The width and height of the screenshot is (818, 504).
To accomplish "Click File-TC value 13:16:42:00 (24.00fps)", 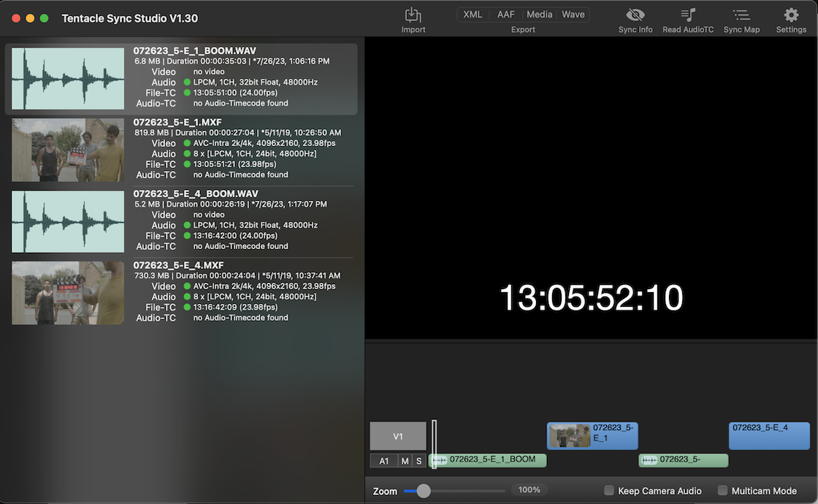I will pyautogui.click(x=235, y=235).
